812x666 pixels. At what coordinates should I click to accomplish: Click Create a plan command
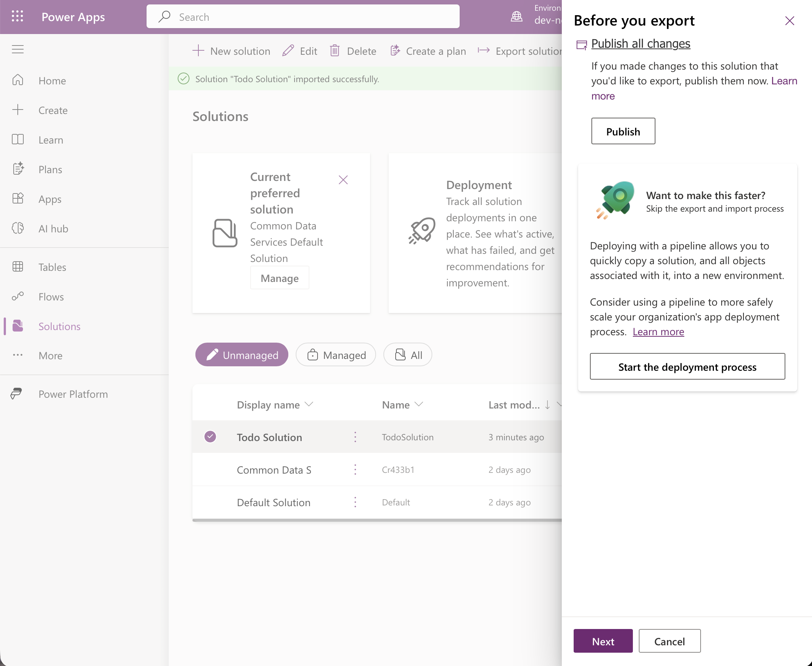(x=428, y=51)
